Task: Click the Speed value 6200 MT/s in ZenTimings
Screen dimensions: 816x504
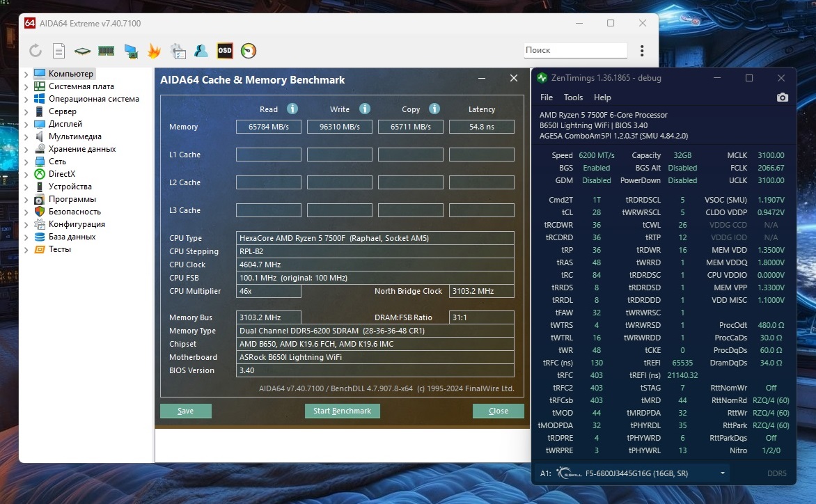Action: tap(597, 155)
